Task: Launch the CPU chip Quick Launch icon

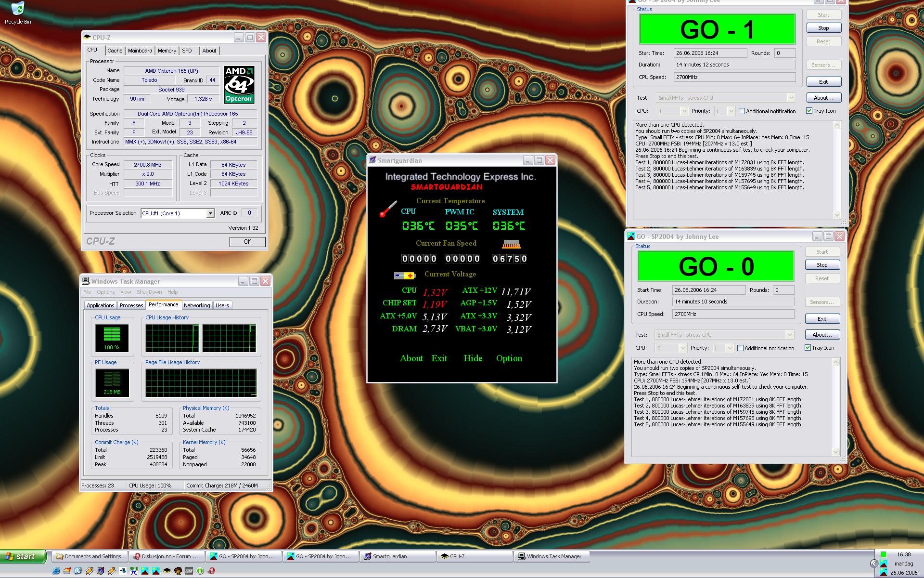Action: [167, 571]
